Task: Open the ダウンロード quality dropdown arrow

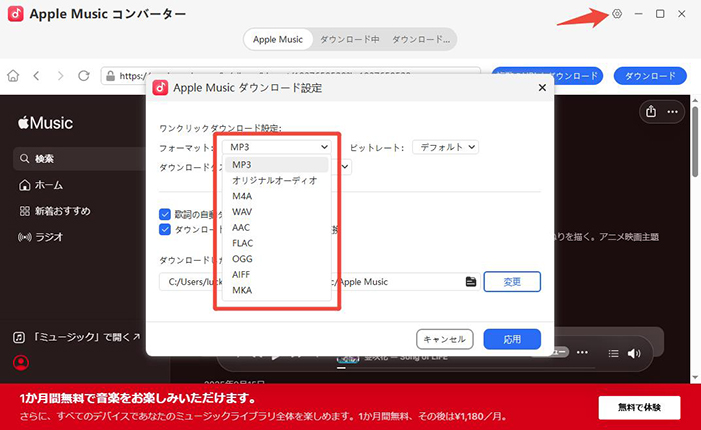Action: pyautogui.click(x=345, y=167)
